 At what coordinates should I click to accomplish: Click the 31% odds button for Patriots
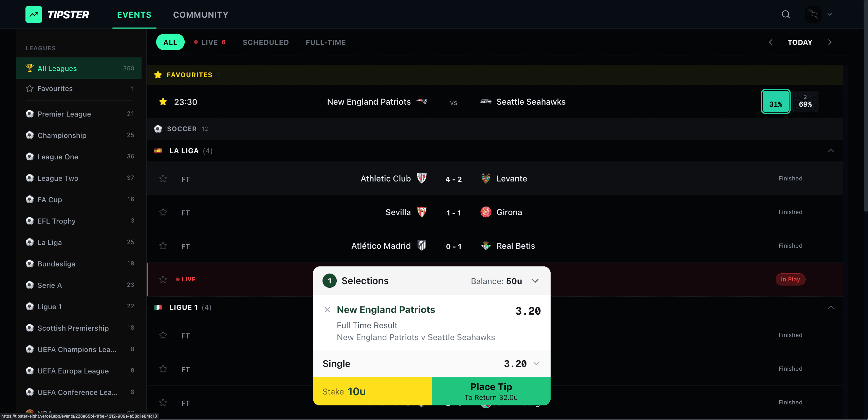point(775,102)
